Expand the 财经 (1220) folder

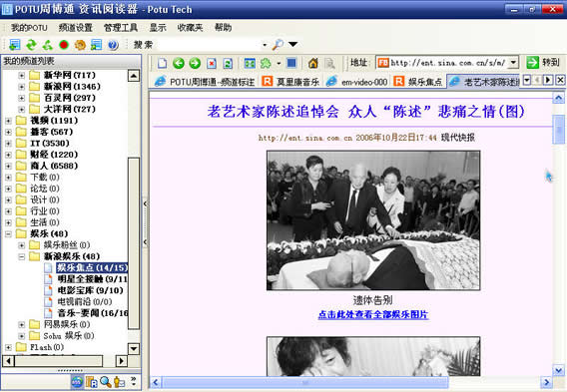[x=8, y=155]
